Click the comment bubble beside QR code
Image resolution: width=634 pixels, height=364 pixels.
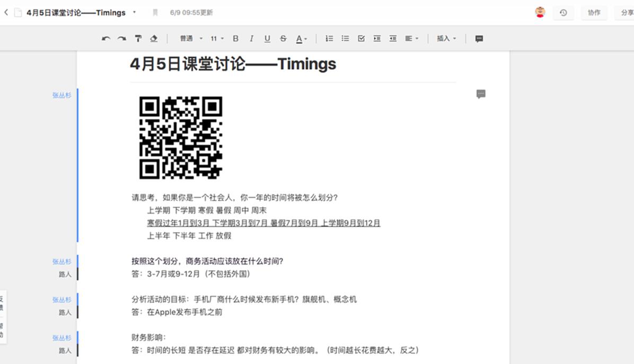481,94
